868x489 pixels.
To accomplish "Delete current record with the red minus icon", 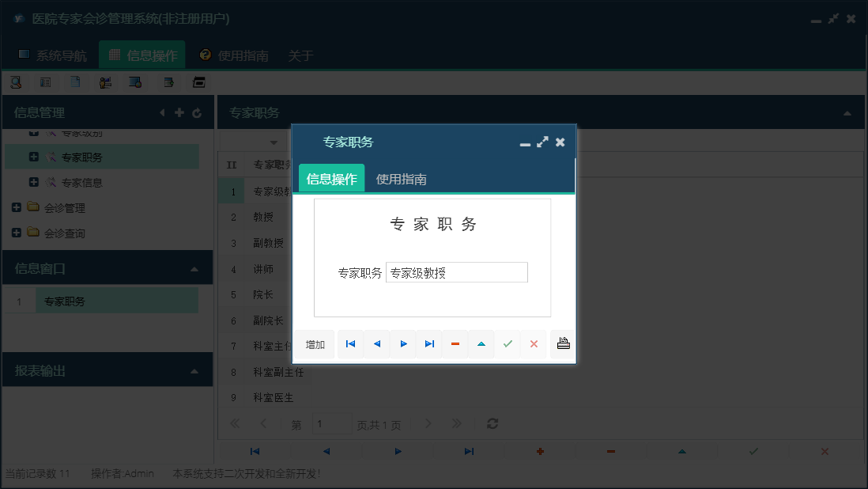I will point(455,343).
